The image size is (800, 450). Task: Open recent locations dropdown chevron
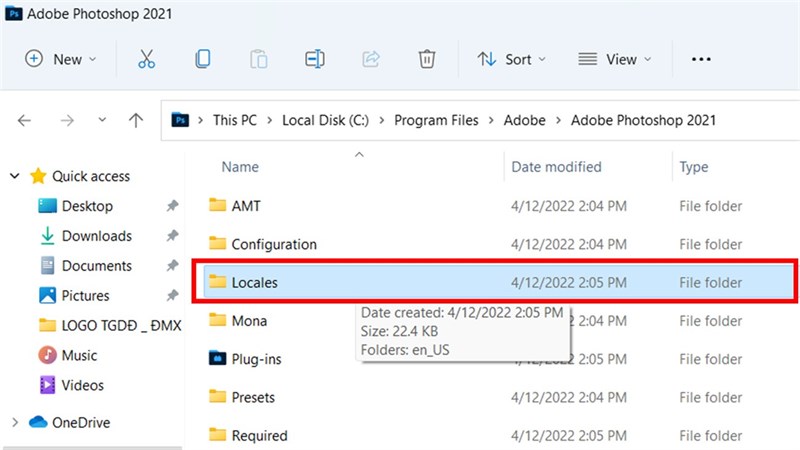click(102, 120)
